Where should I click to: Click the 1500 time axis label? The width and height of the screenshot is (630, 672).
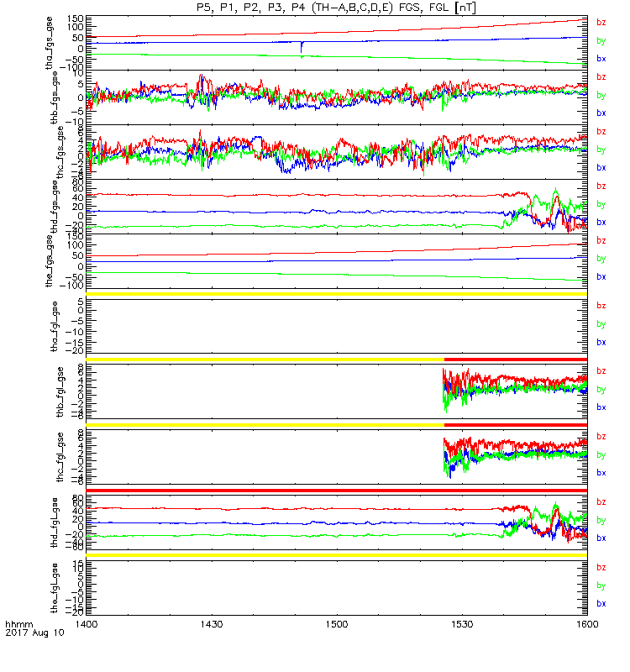(337, 624)
